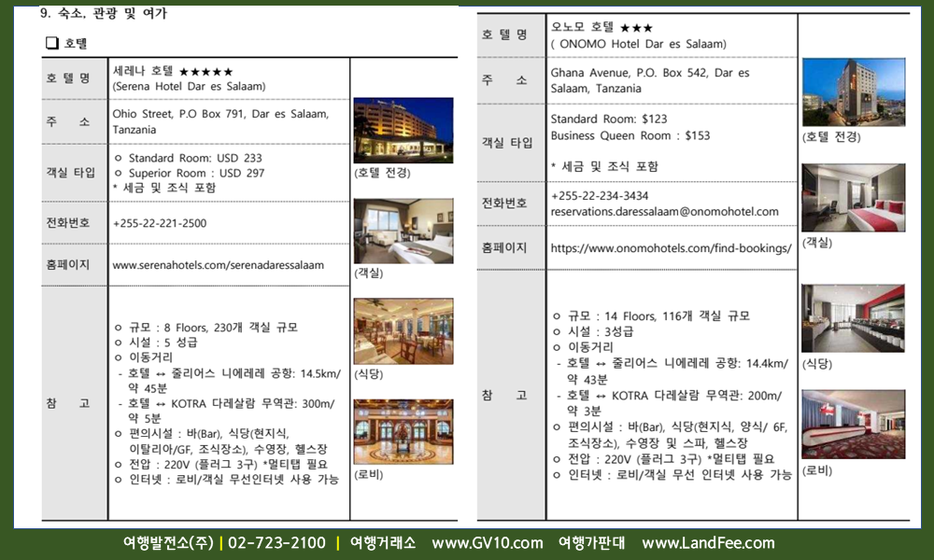Click the KOTRA 다레살람 무역관: 200m line

coord(670,403)
